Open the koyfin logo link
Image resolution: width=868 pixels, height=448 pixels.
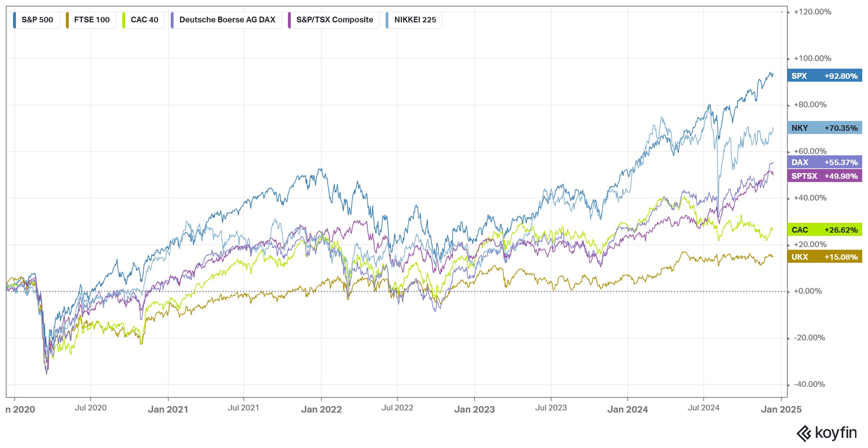pos(826,433)
